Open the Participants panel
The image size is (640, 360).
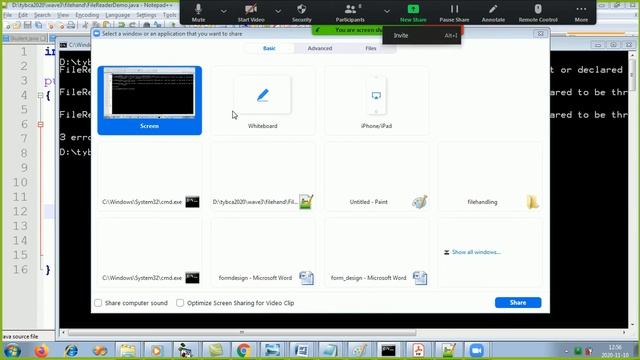click(x=350, y=12)
